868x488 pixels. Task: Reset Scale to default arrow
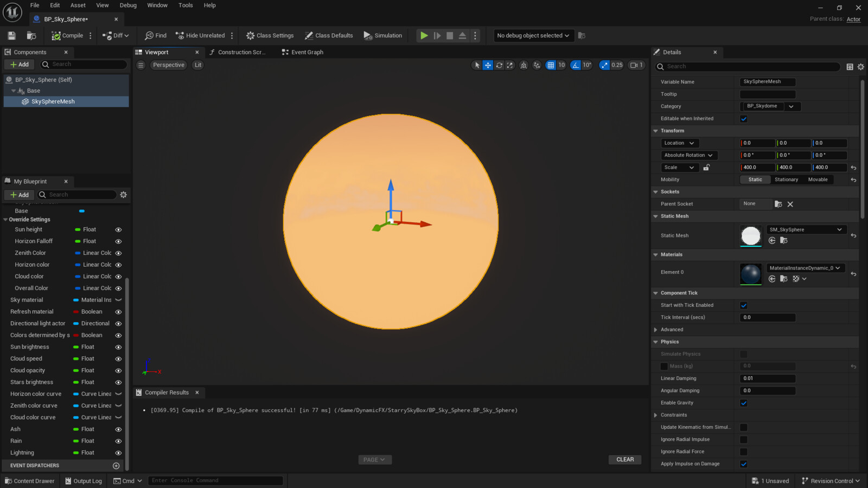click(853, 168)
